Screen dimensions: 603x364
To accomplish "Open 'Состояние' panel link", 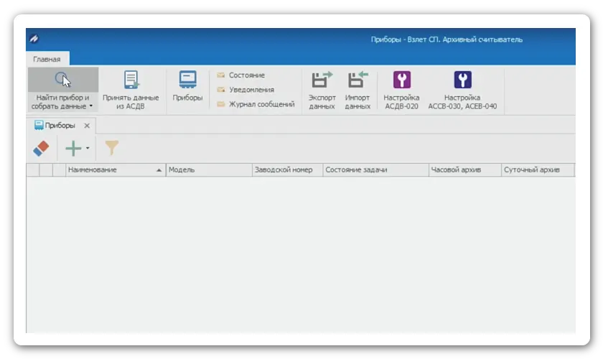I will [246, 75].
